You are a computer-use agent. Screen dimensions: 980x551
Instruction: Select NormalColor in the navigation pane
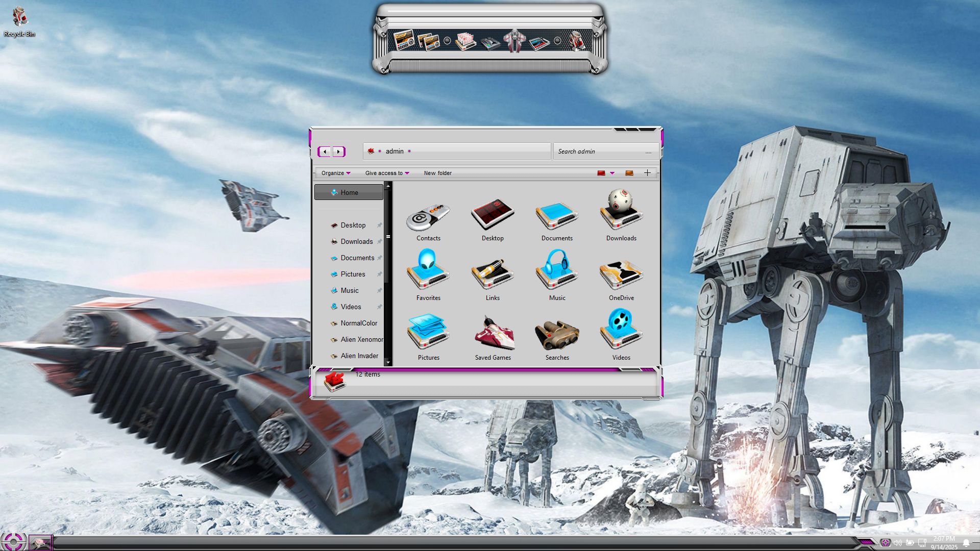(349, 323)
